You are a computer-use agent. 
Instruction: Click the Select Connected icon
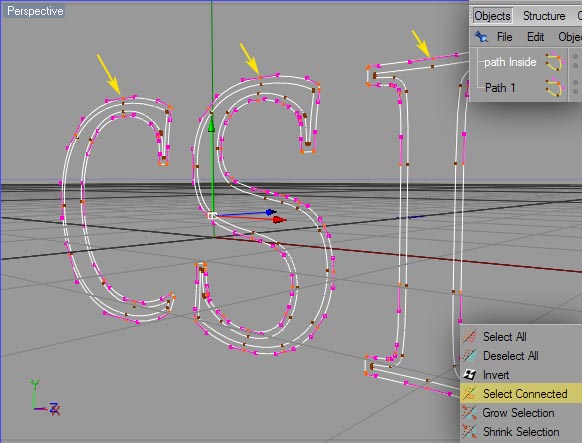tap(470, 394)
